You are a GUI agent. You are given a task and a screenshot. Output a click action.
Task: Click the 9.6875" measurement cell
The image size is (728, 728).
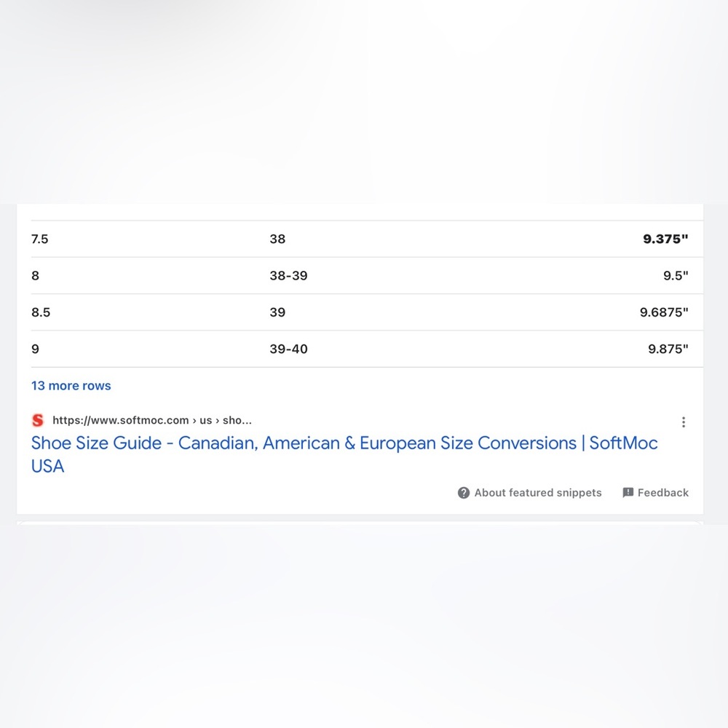pos(664,312)
